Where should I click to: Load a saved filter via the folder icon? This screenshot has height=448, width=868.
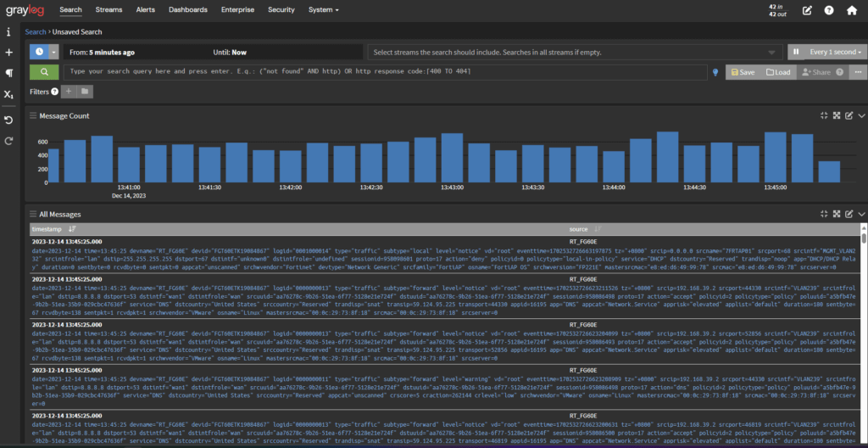tap(85, 91)
